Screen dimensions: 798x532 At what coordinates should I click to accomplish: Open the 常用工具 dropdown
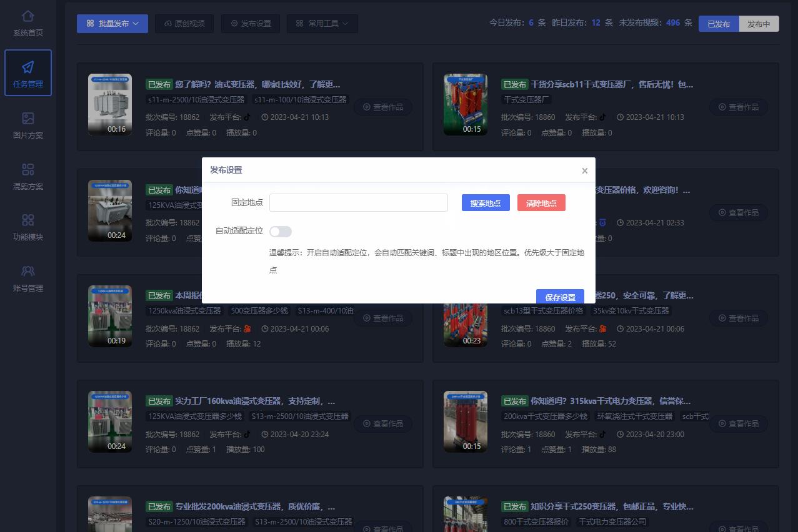coord(322,24)
